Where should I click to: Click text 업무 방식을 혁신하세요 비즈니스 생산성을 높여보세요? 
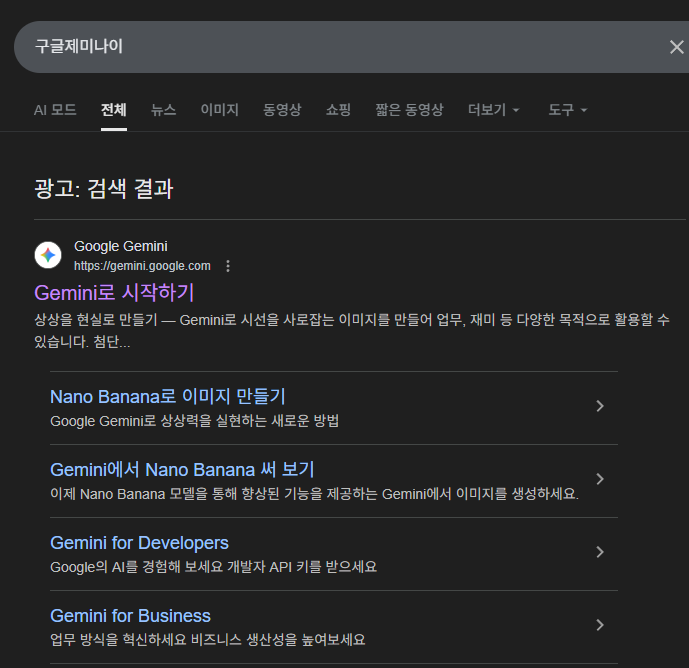point(207,640)
